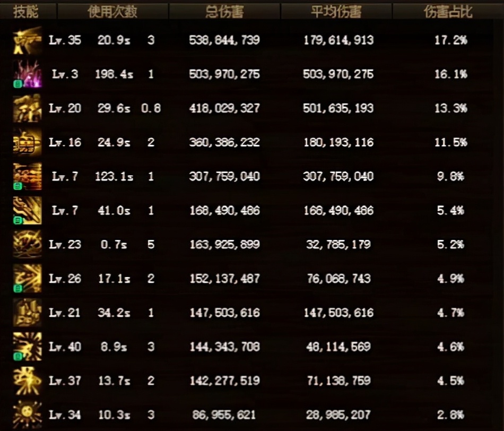Sort by 伤害占比 column header
The height and width of the screenshot is (431, 504).
tap(448, 12)
